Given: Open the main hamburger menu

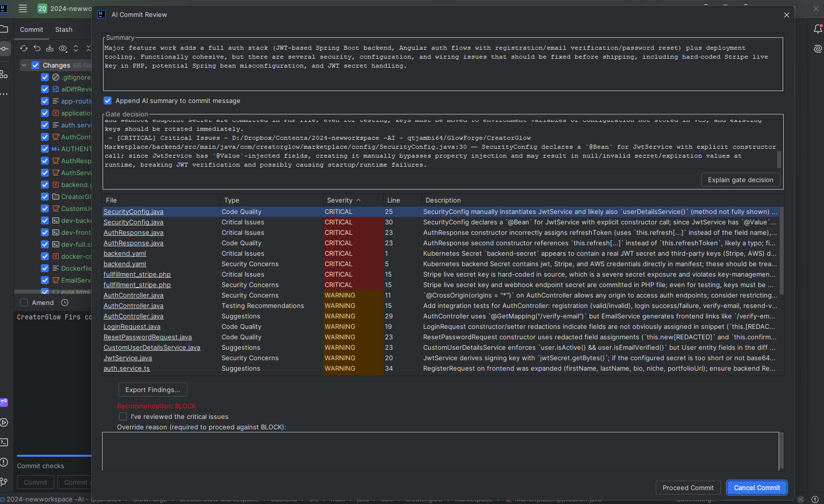Looking at the screenshot, I should pyautogui.click(x=22, y=8).
